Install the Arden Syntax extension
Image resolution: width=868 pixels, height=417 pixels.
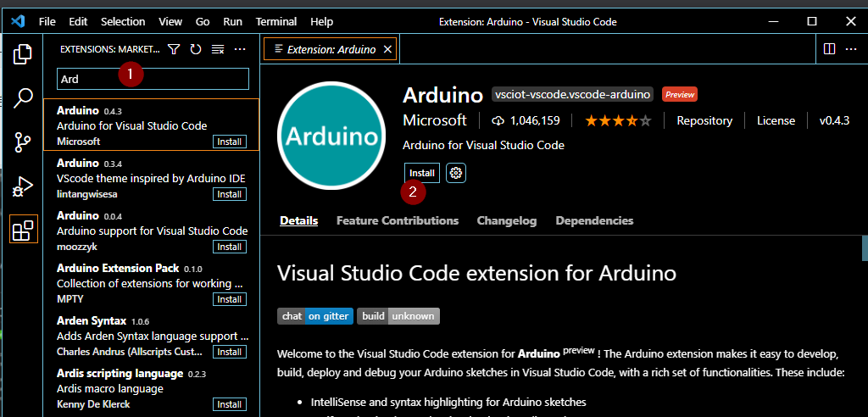click(x=229, y=352)
